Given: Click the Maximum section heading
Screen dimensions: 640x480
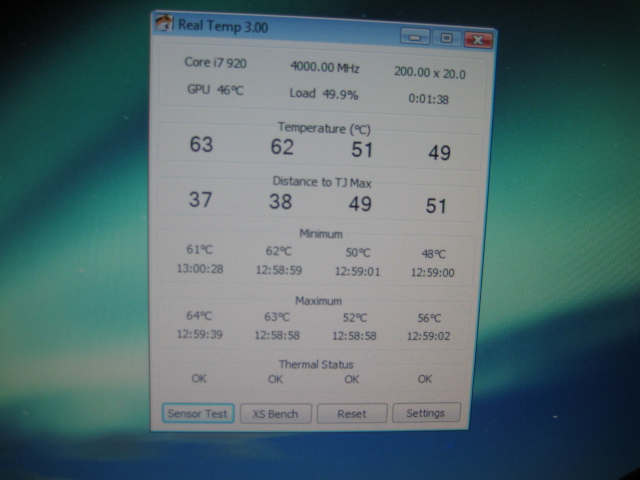Looking at the screenshot, I should point(318,301).
